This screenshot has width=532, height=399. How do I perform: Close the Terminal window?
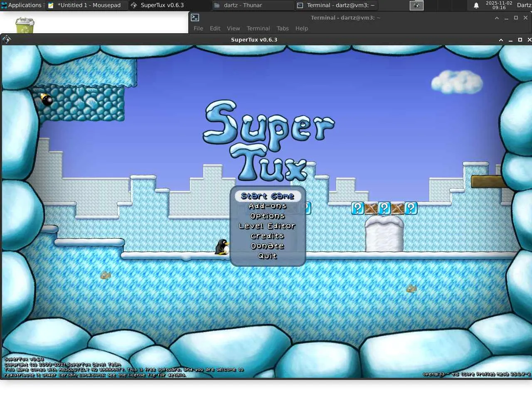(x=525, y=18)
